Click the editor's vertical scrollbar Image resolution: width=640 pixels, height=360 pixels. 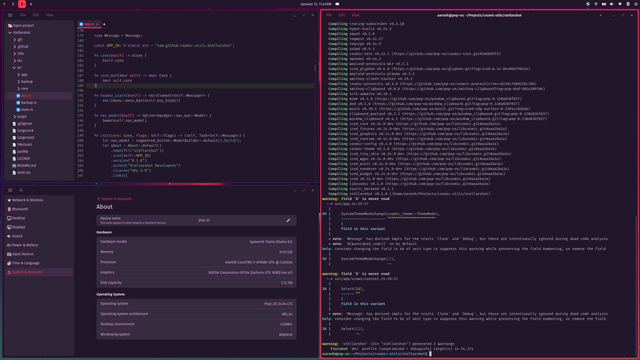[315, 68]
